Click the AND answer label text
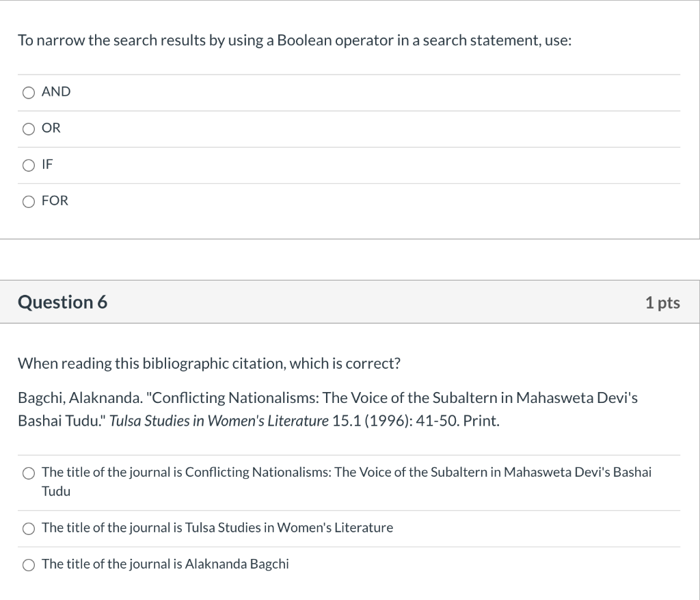The width and height of the screenshot is (700, 600). (55, 92)
